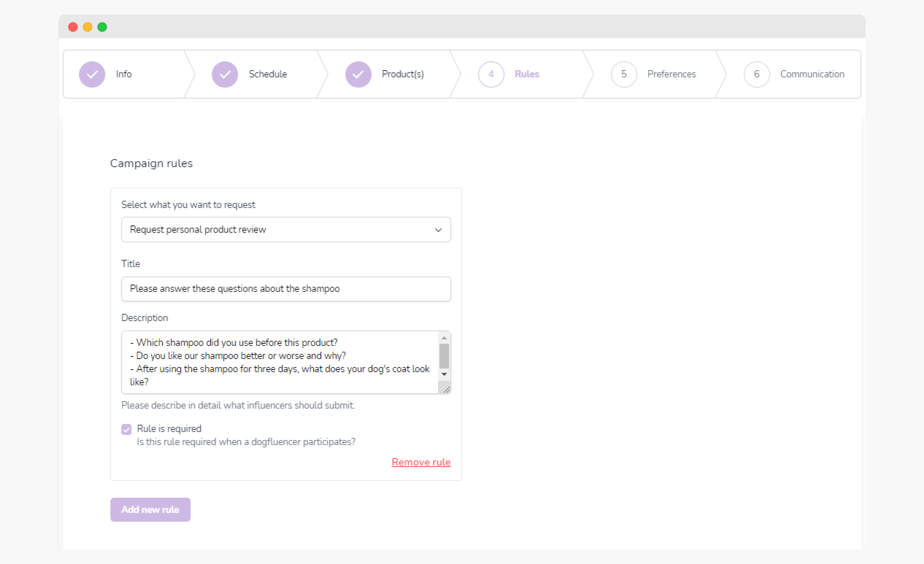Click the Remove rule link
Image resolution: width=924 pixels, height=564 pixels.
(421, 463)
